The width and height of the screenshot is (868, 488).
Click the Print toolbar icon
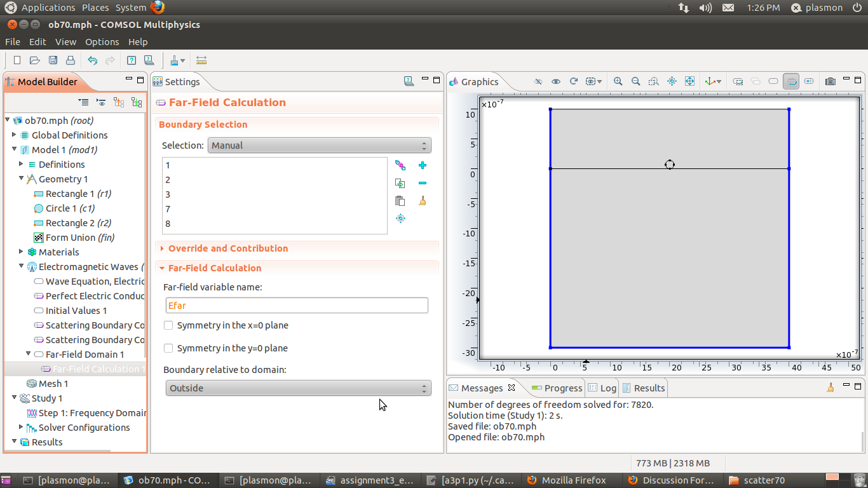coord(71,60)
